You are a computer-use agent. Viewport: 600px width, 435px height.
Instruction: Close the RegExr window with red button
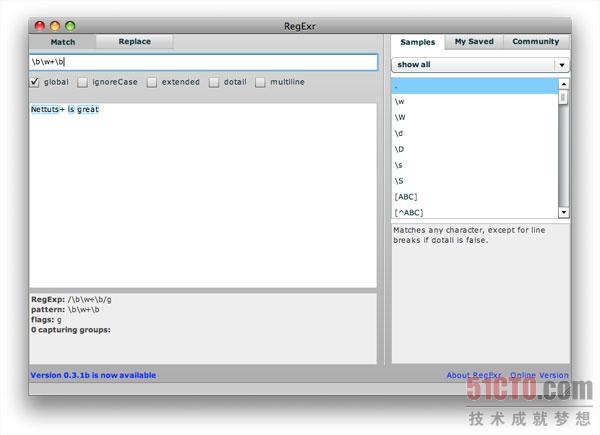(x=39, y=26)
